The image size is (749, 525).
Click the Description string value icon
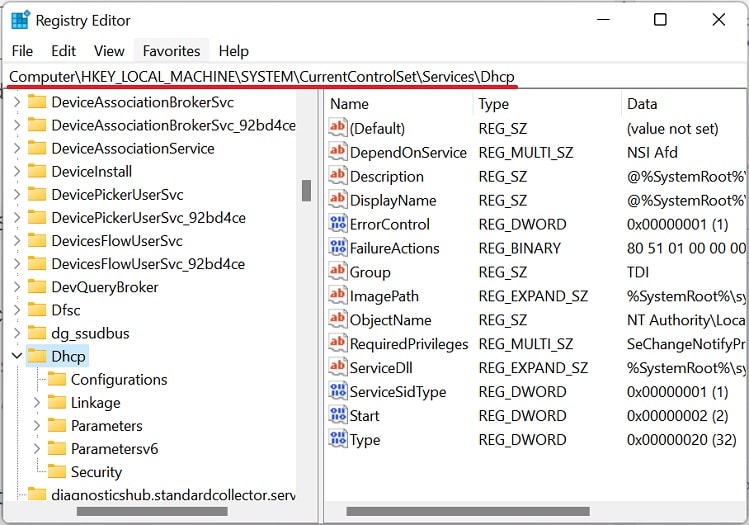337,175
